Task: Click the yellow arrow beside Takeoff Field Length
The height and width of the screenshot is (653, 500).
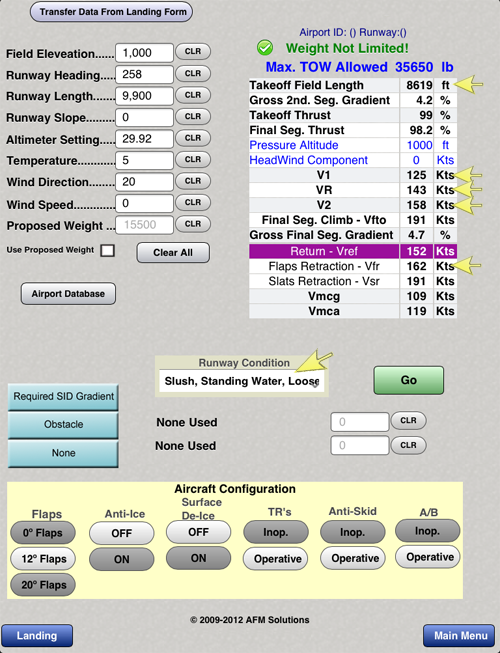Action: [x=469, y=85]
